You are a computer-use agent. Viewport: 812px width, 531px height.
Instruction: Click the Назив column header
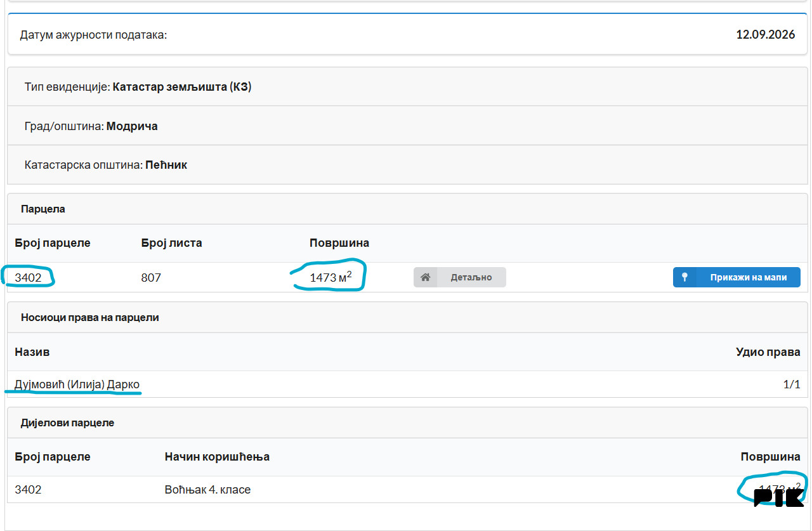pos(32,352)
